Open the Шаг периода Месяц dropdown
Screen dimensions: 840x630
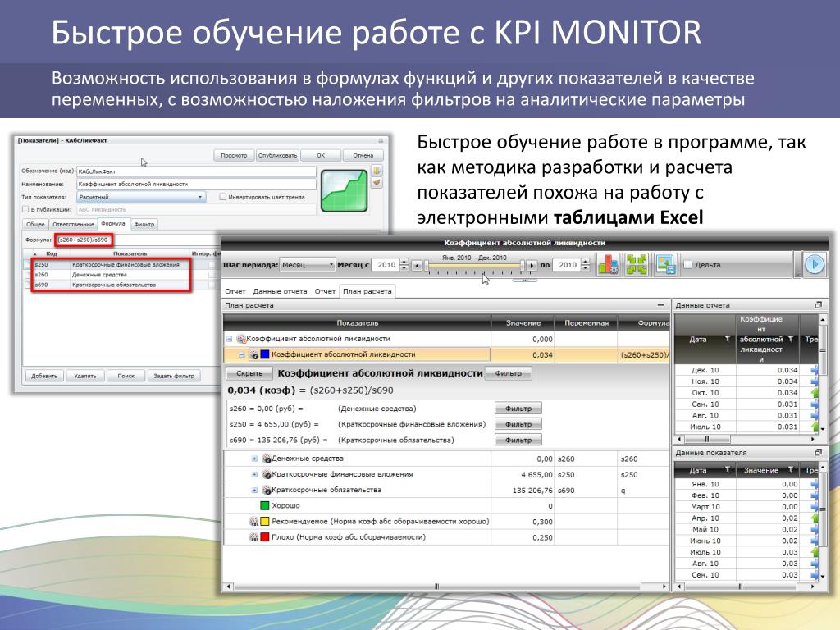(308, 265)
